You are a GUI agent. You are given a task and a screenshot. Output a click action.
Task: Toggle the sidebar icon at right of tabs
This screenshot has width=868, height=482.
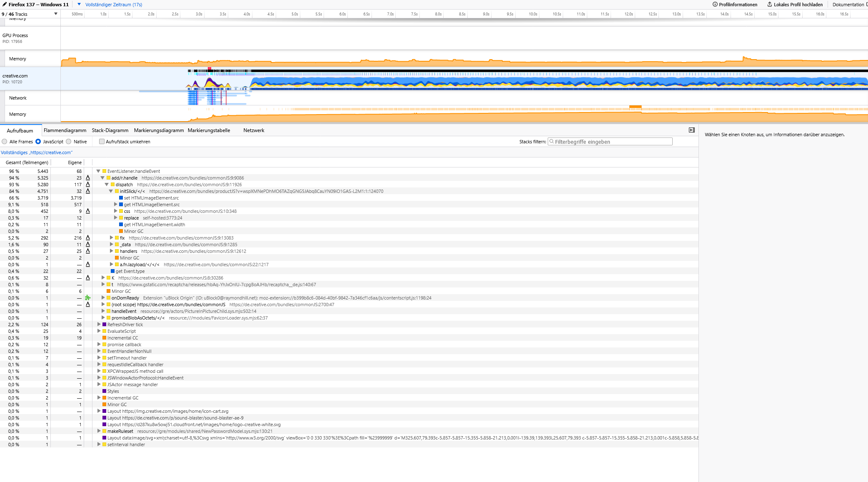[x=691, y=130]
